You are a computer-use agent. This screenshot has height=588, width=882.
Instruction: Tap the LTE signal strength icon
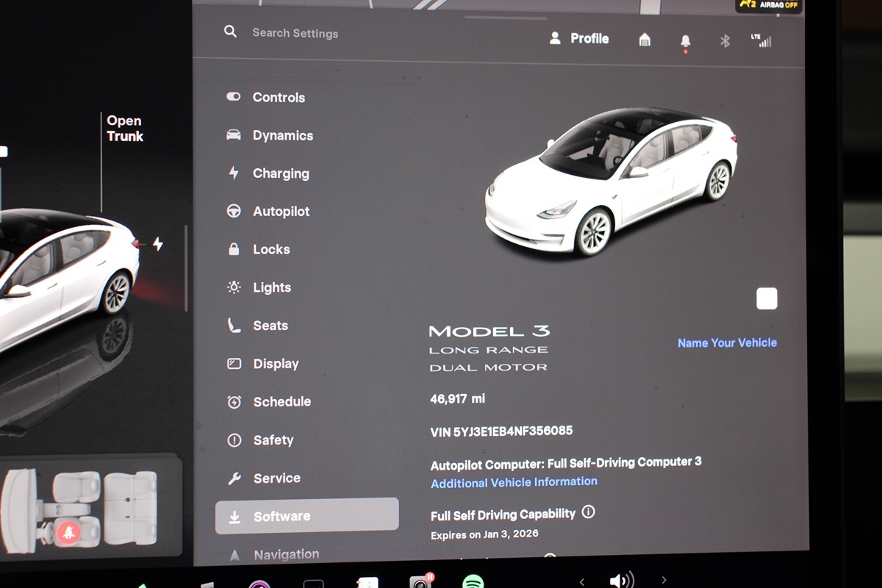[x=761, y=40]
